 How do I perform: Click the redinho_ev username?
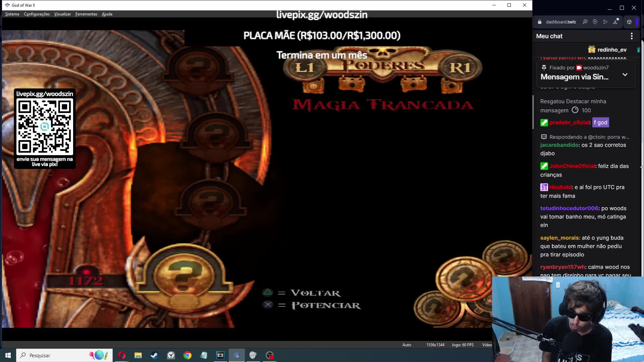point(612,50)
